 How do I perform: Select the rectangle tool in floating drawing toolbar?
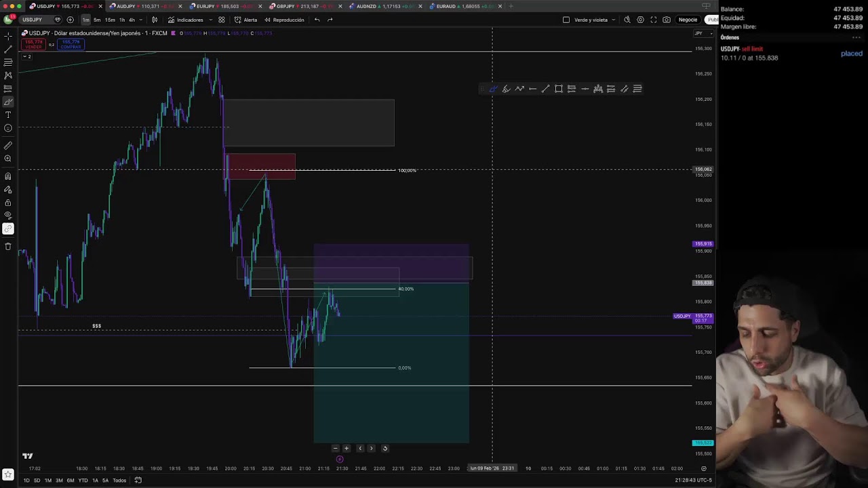pyautogui.click(x=559, y=89)
